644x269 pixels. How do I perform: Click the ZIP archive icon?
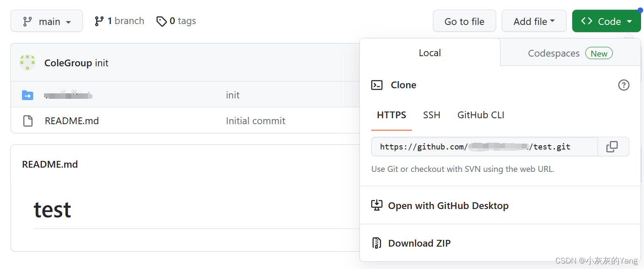point(376,243)
